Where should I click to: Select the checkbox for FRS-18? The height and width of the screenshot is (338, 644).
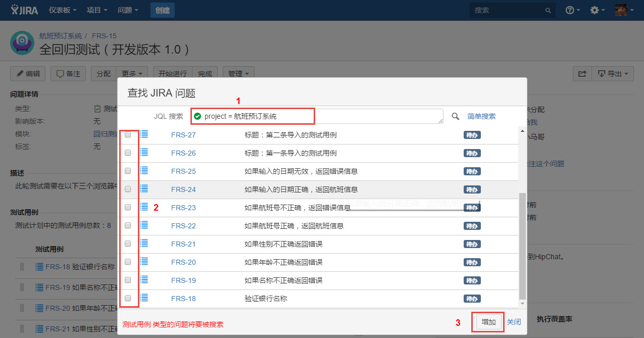[x=128, y=299]
